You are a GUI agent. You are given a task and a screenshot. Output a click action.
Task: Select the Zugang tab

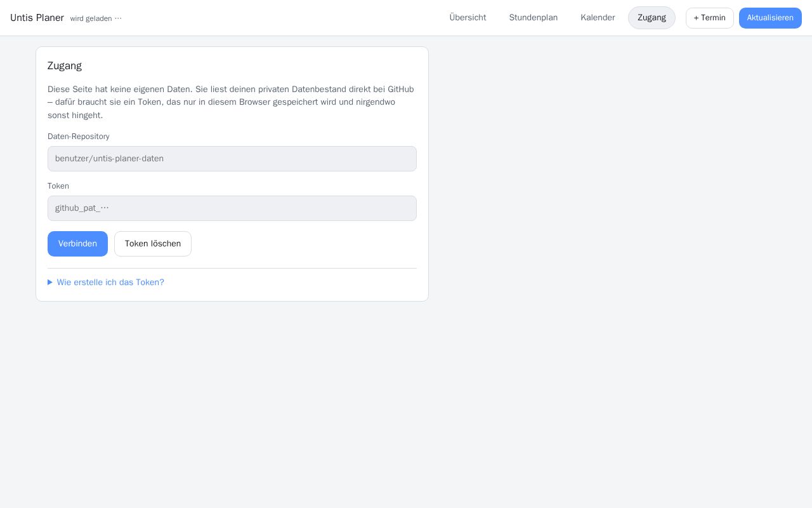652,18
